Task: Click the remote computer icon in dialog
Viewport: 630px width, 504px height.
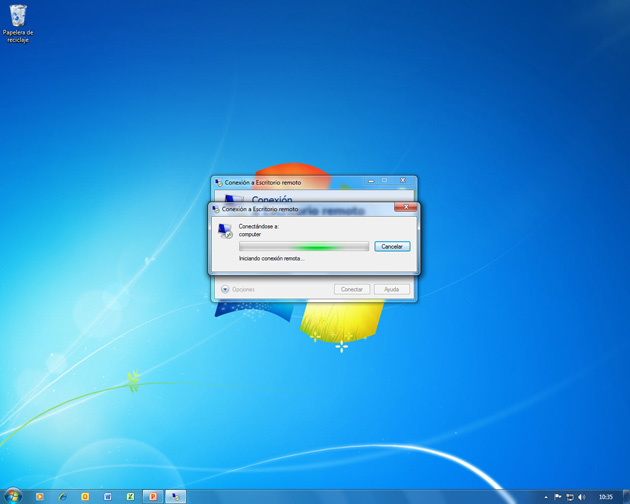Action: (x=225, y=231)
